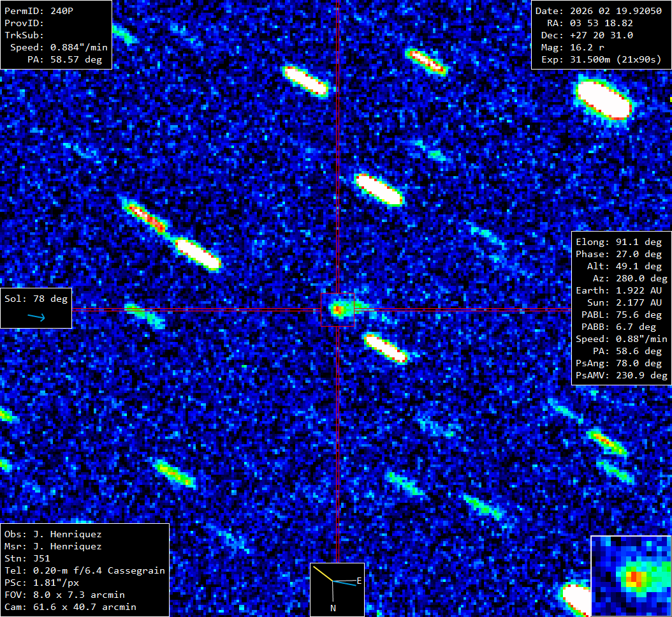Click the compass orientation indicator
Viewport: 672px width, 617px height.
(x=337, y=589)
